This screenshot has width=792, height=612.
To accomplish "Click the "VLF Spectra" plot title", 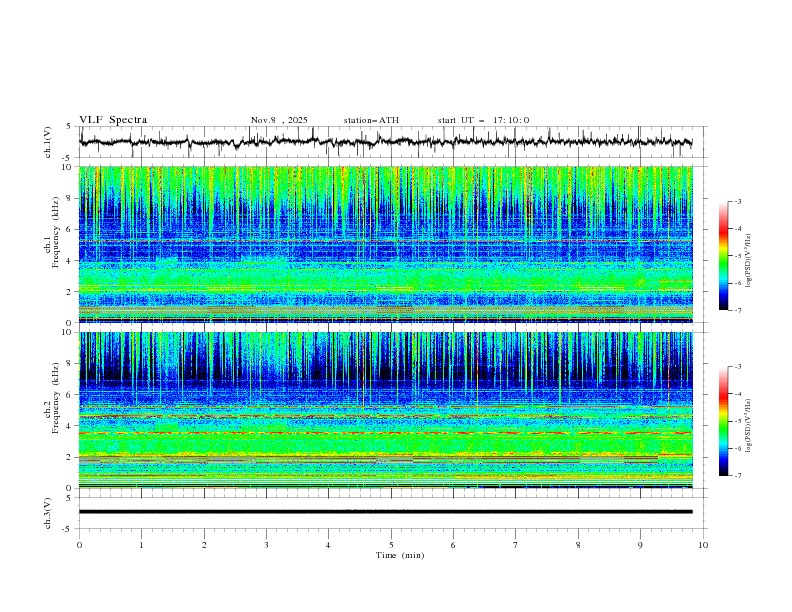I will tap(113, 120).
